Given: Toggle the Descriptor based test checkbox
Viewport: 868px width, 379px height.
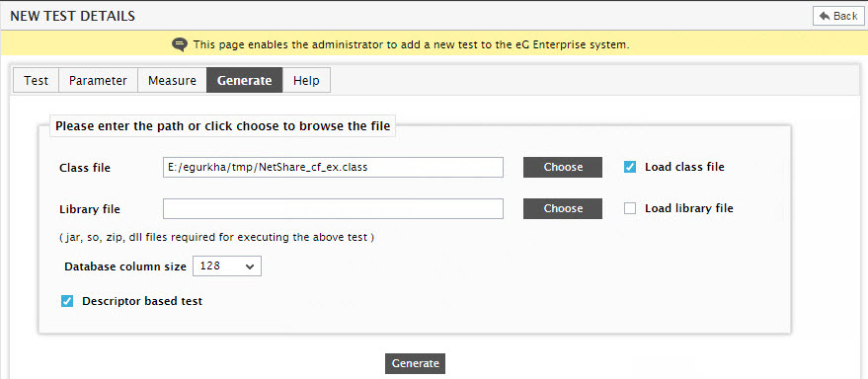Looking at the screenshot, I should [67, 302].
